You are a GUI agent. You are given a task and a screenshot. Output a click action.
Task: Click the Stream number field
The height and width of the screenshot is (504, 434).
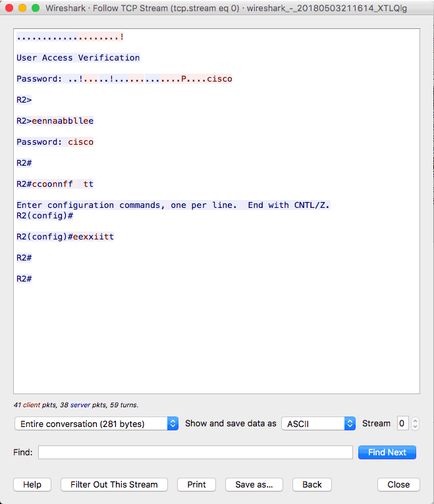coord(402,423)
